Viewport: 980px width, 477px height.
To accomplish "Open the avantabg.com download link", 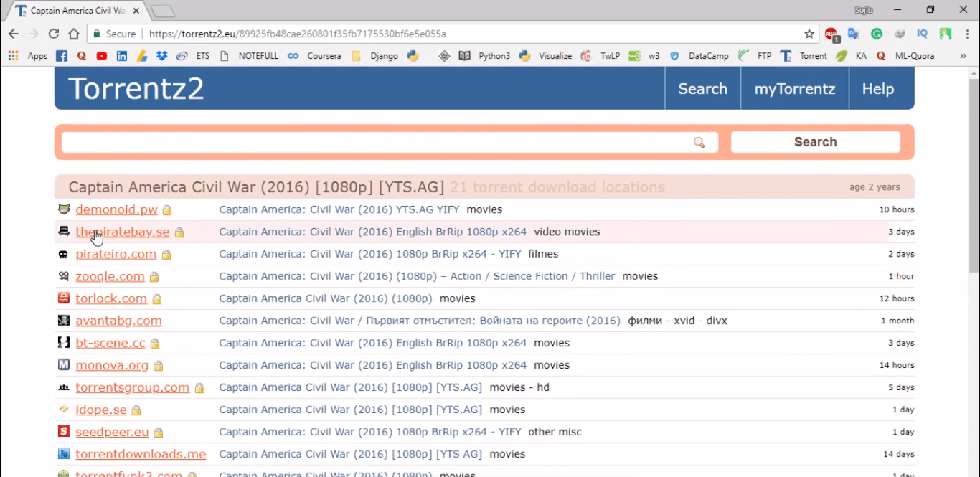I will click(x=118, y=321).
